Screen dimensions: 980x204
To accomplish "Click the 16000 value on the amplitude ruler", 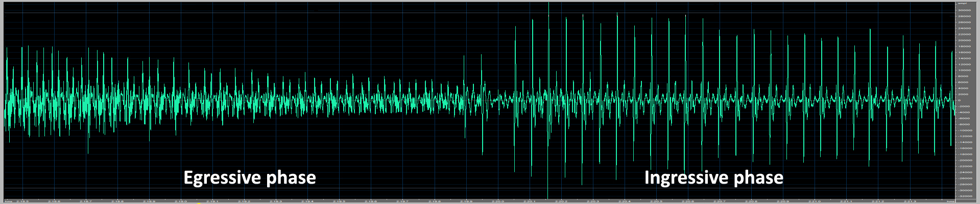I will 964,52.
